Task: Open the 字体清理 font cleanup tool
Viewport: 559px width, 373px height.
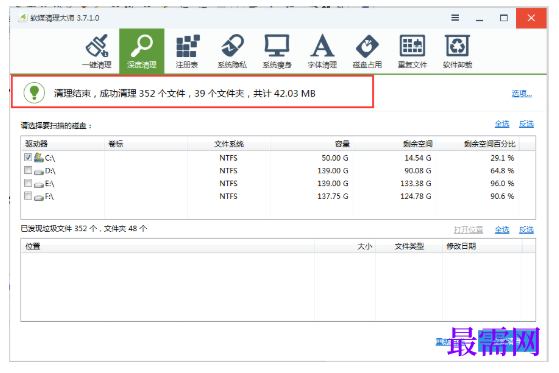Action: tap(322, 51)
